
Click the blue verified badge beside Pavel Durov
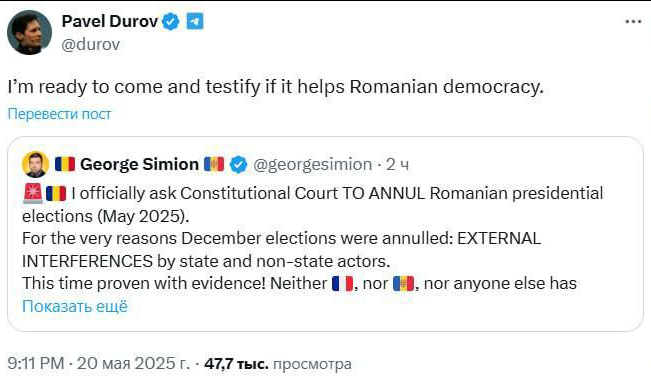point(170,22)
